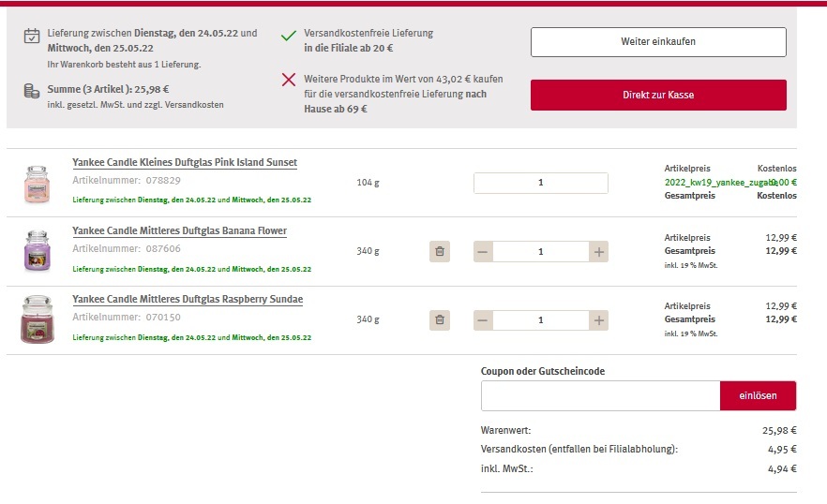Click Banana Flower Gesamtpreis 12,99 €
827x504 pixels.
tap(781, 251)
